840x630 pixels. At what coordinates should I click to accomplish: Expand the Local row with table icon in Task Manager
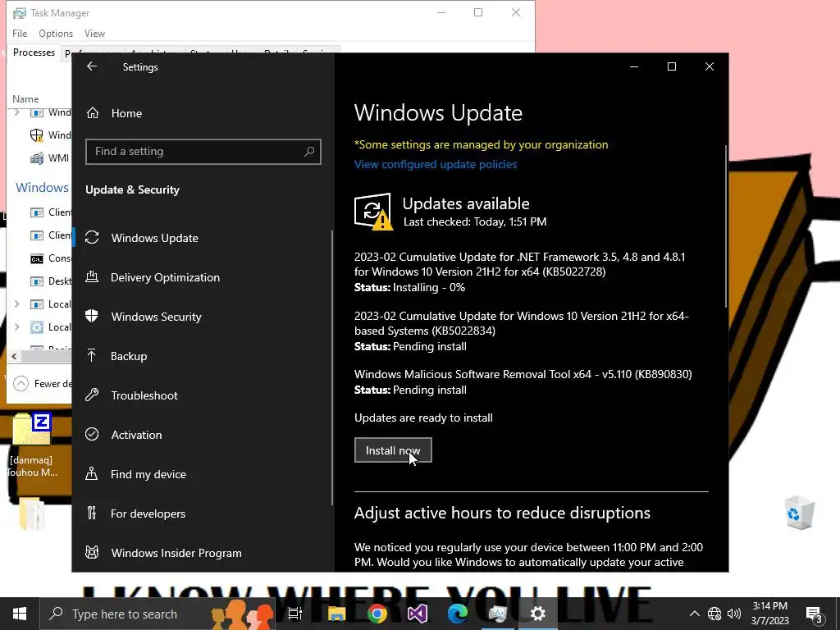[16, 304]
